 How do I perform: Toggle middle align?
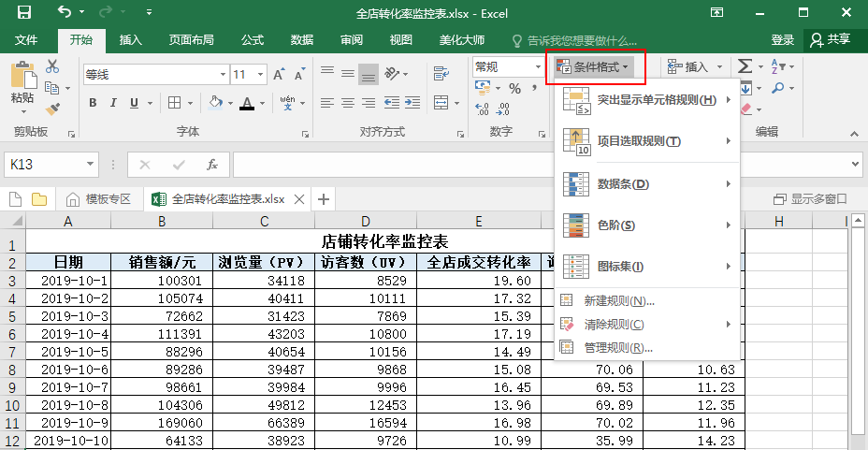tap(348, 73)
